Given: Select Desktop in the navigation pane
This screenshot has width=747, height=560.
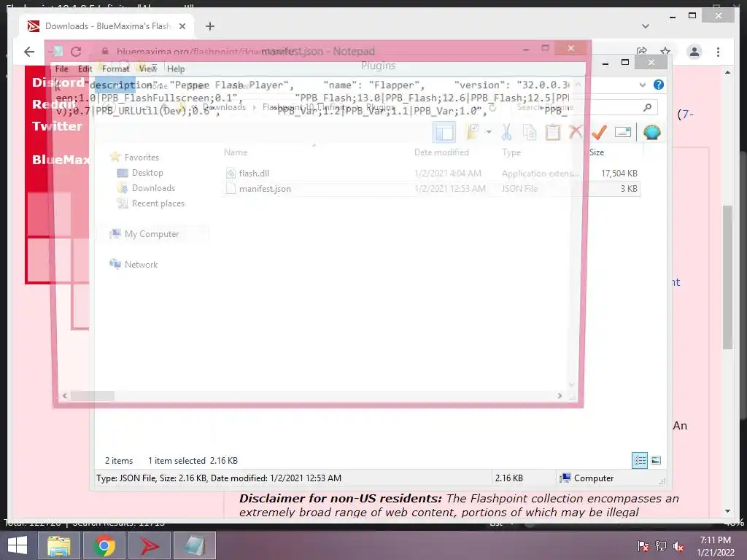Looking at the screenshot, I should (147, 172).
